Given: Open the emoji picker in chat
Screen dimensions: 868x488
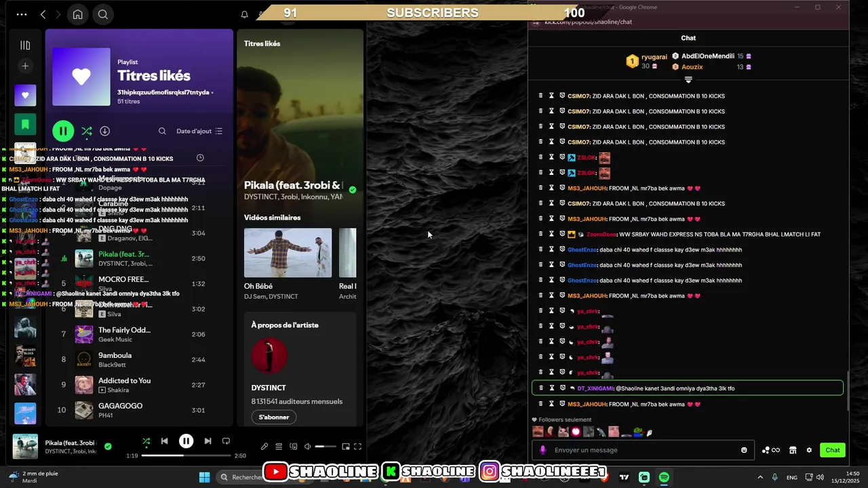Looking at the screenshot, I should pyautogui.click(x=744, y=450).
